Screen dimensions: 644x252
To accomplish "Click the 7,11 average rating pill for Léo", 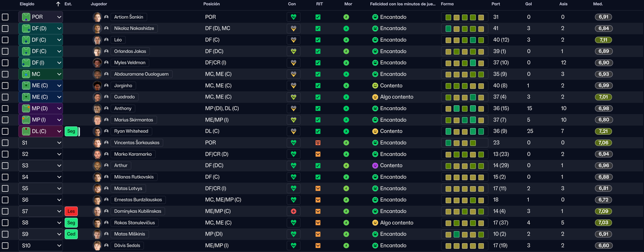I will (603, 40).
